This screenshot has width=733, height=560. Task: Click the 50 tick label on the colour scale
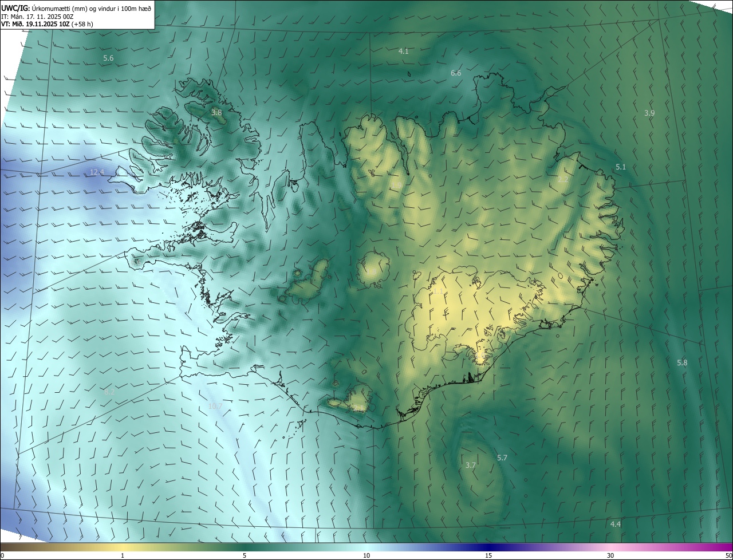[728, 555]
